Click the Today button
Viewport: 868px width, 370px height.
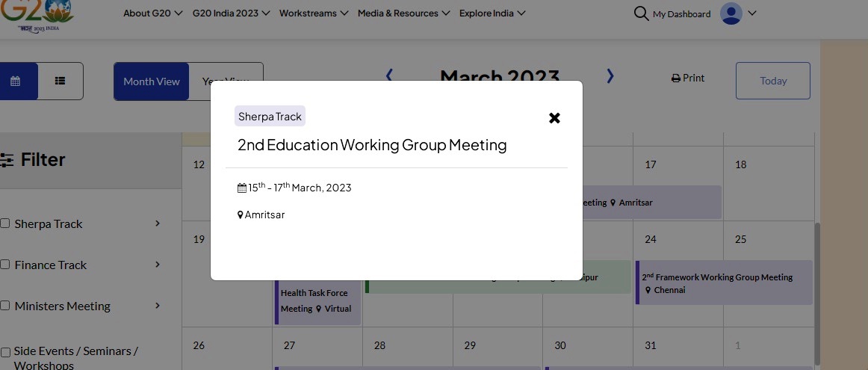773,81
